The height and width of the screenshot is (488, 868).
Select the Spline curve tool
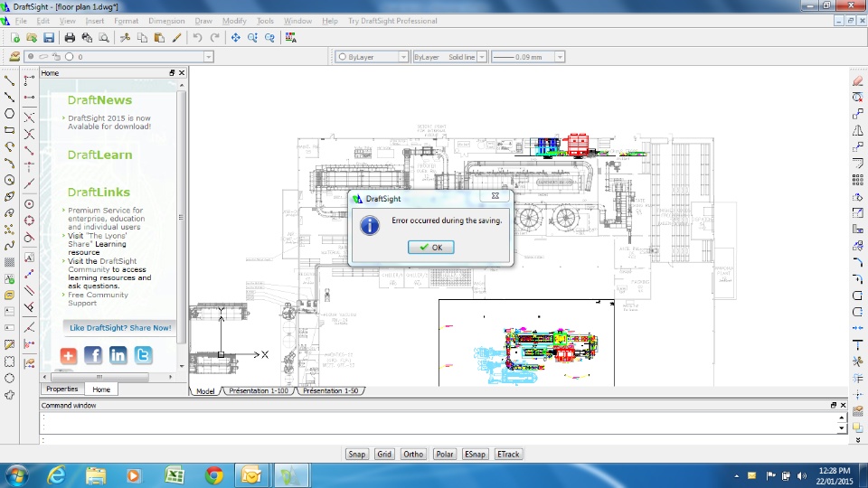(x=9, y=246)
